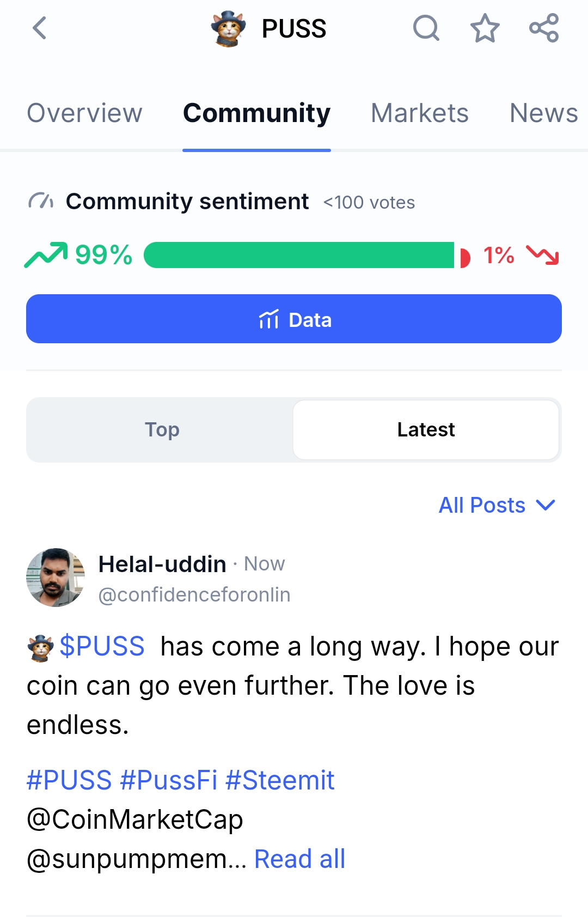Go back using the left chevron arrow

(40, 28)
